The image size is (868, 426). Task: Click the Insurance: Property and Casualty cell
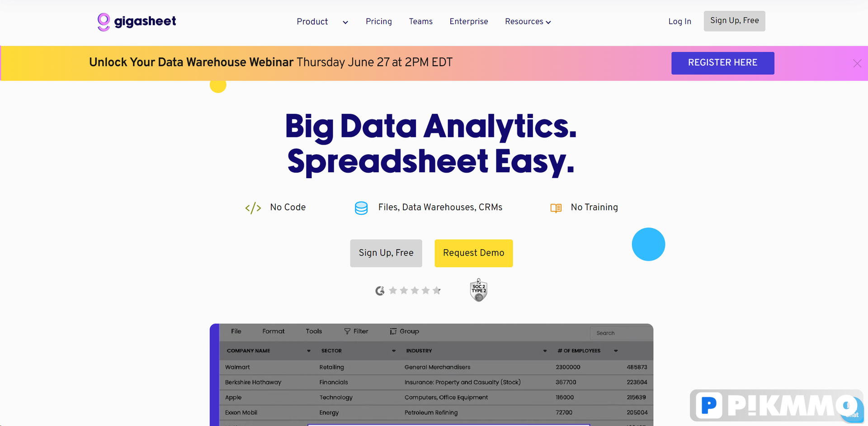[x=462, y=383]
